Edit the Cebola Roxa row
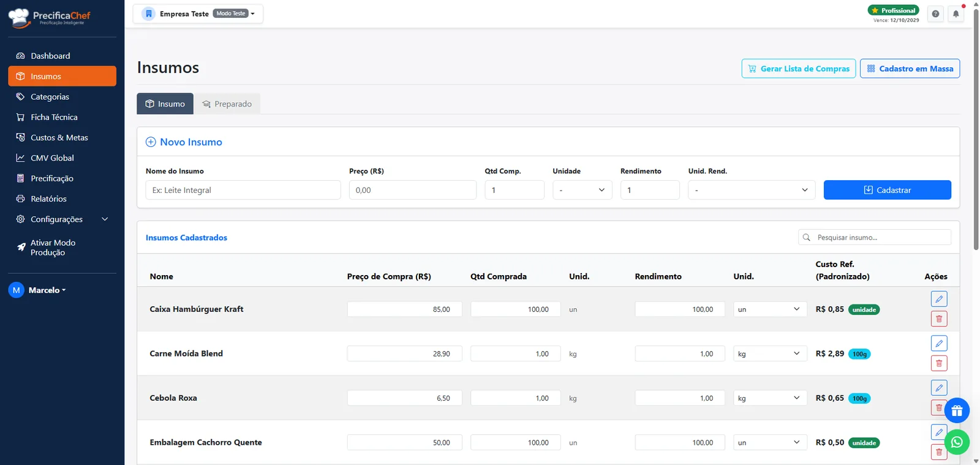 939,388
